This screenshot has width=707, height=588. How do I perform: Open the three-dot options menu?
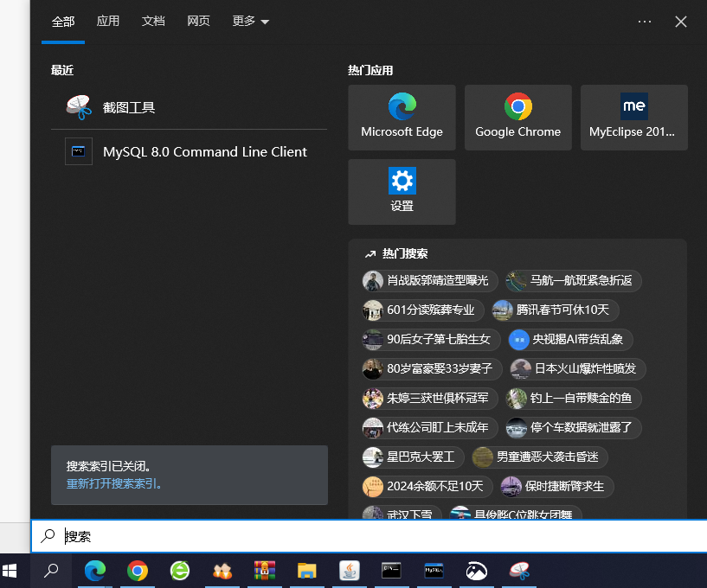(645, 22)
